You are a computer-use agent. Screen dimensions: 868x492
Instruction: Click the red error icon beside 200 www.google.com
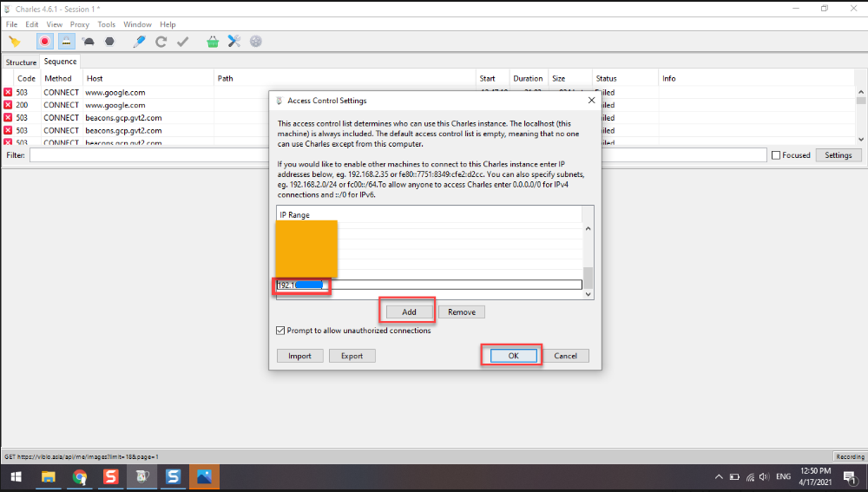[8, 105]
